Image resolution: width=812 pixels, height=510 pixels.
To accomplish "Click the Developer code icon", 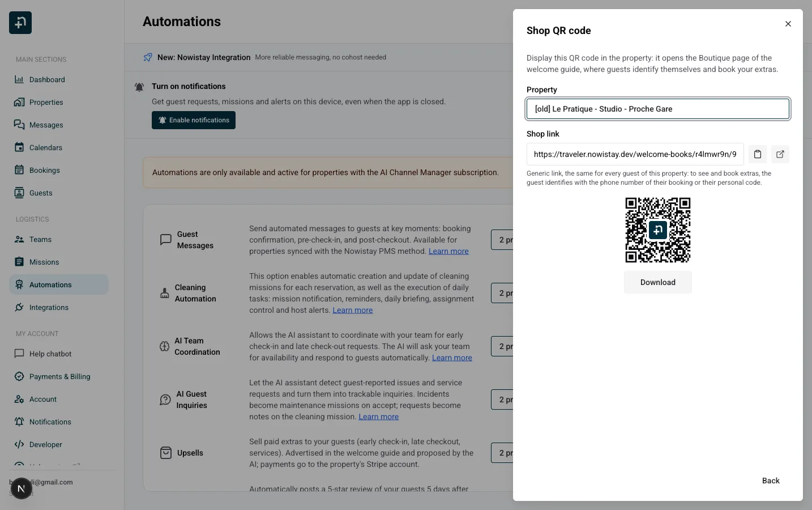I will 19,444.
